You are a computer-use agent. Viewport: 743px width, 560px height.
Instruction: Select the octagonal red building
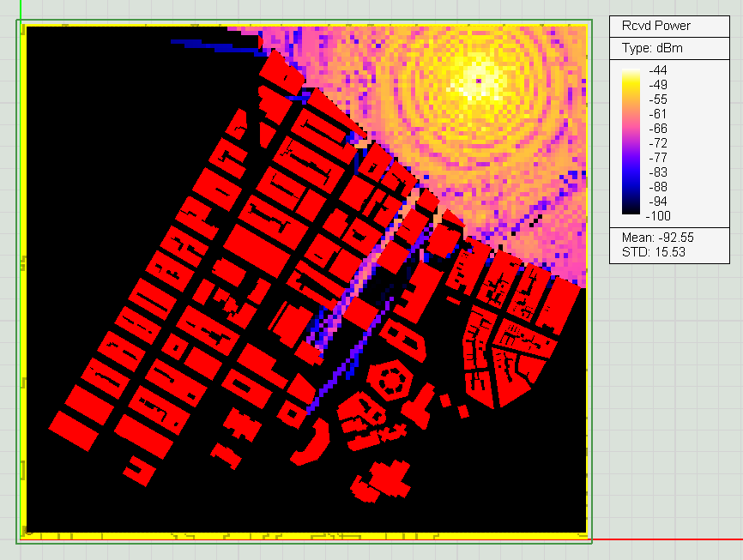392,378
